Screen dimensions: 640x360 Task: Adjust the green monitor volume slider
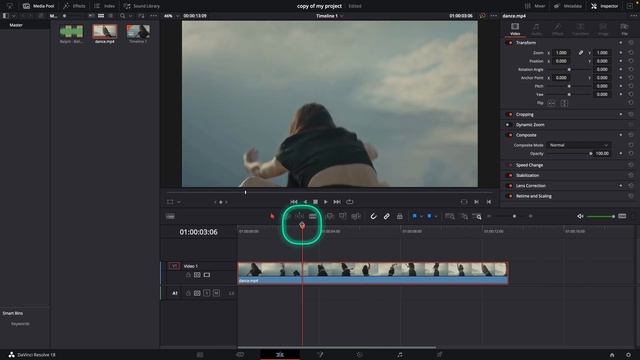tap(601, 216)
